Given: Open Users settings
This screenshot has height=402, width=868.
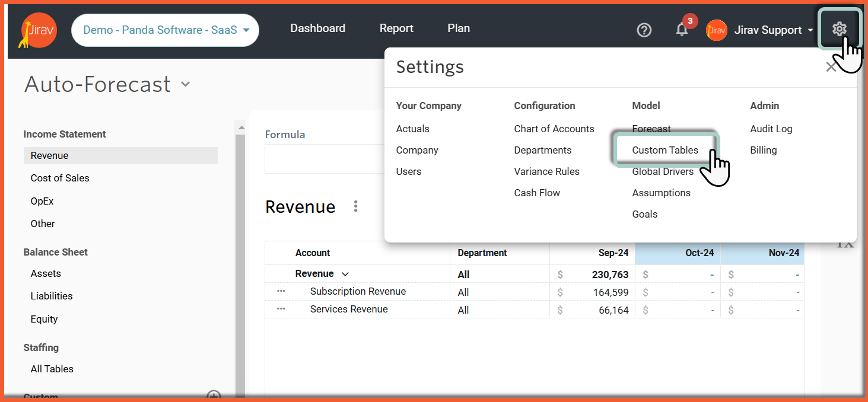Looking at the screenshot, I should click(409, 171).
